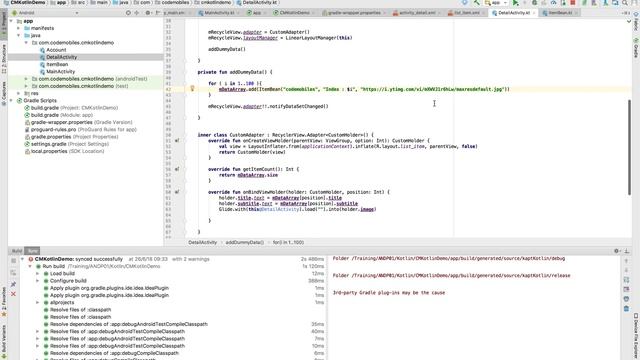
Task: Click codemobiles in navigation bar path
Action: pos(176,2)
